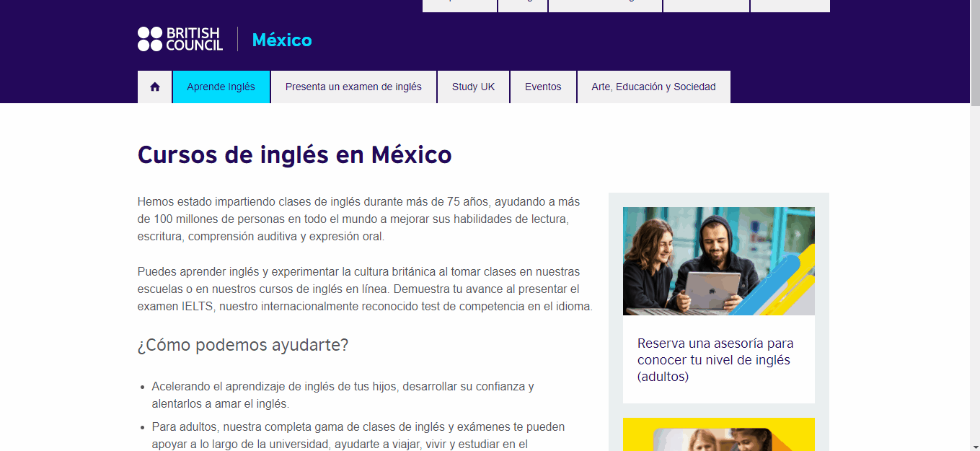Click bullet text starting Para adultos
Viewport: 980px width, 451px height.
click(x=358, y=435)
